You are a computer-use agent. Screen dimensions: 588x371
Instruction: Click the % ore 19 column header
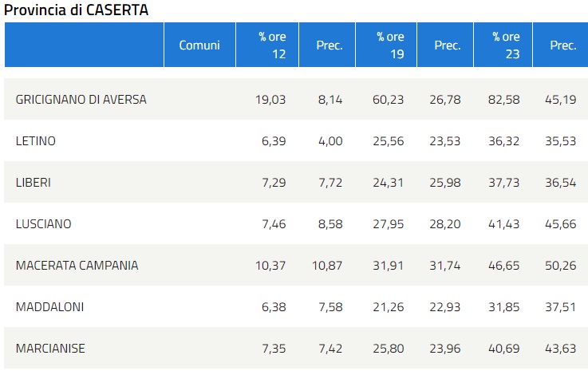pos(391,45)
